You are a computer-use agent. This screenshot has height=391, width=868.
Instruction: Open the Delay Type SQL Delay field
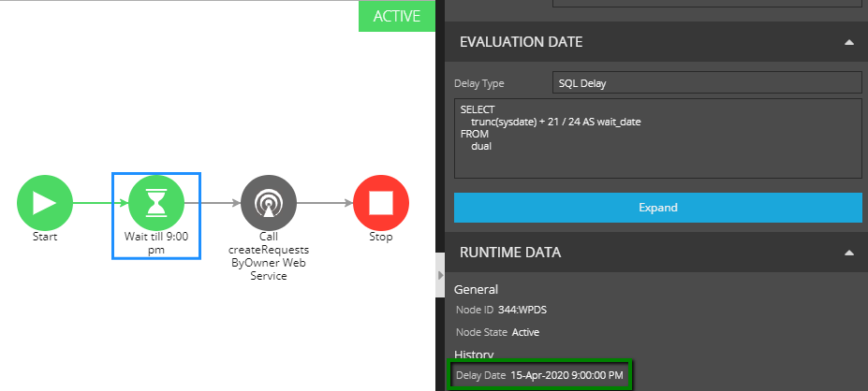[707, 83]
